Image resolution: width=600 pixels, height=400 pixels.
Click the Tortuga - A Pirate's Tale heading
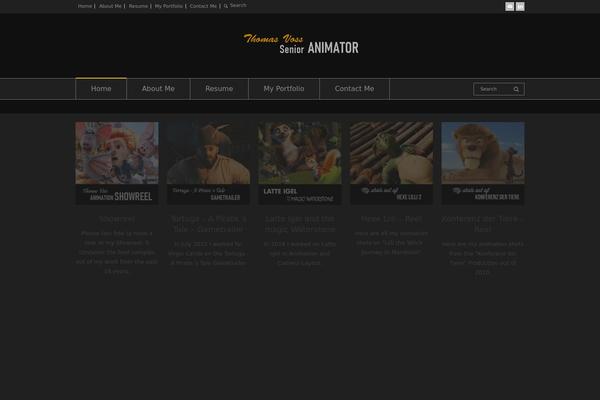(x=208, y=224)
